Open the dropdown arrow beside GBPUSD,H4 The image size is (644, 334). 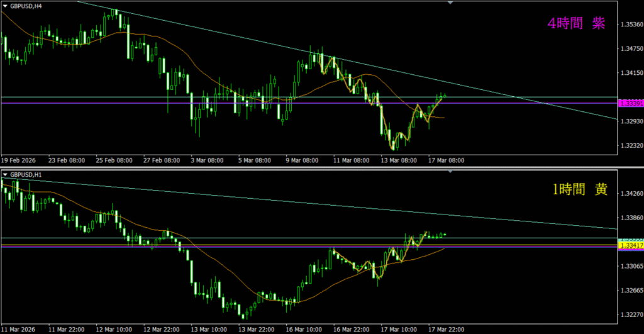(5, 5)
